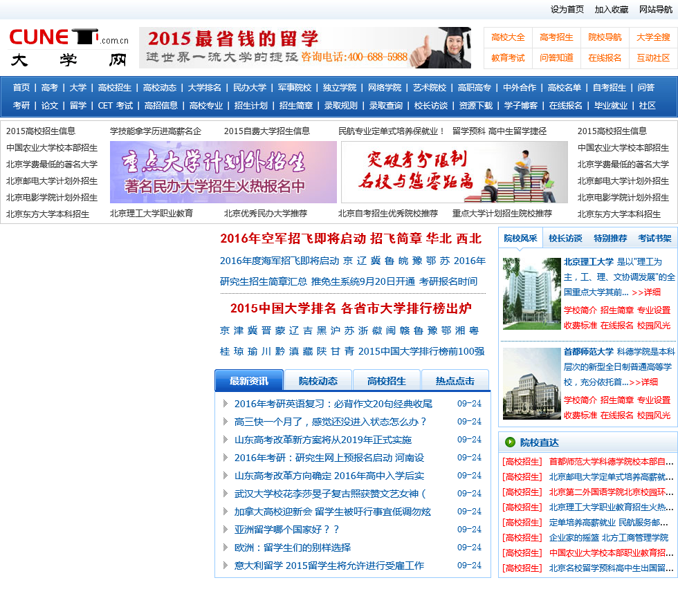The height and width of the screenshot is (616, 678).
Task: Open 大学排名 in the navigation bar
Action: (204, 88)
